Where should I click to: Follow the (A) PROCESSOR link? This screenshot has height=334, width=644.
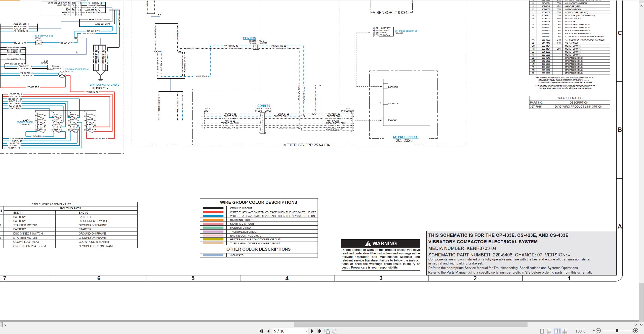405,137
